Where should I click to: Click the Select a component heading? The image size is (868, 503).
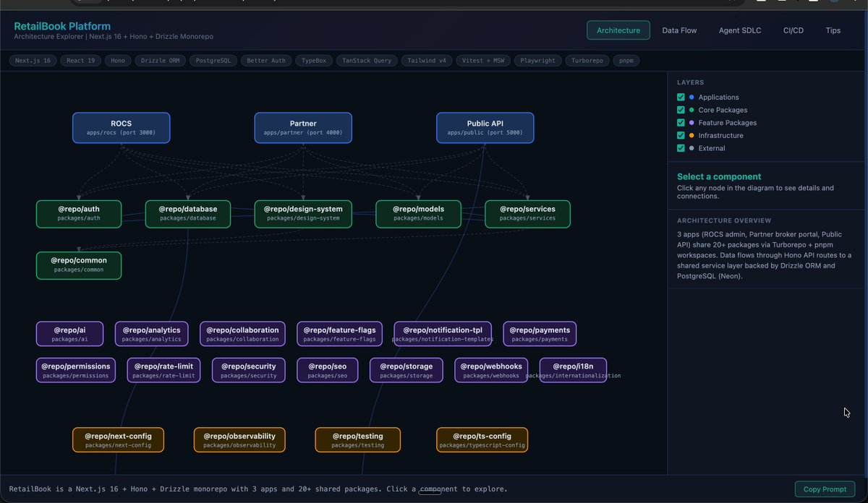(x=719, y=176)
